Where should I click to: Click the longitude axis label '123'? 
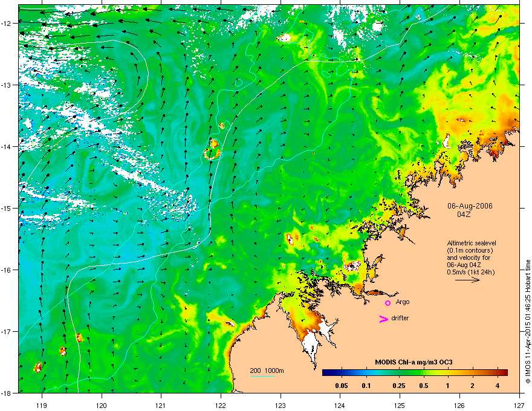(281, 405)
